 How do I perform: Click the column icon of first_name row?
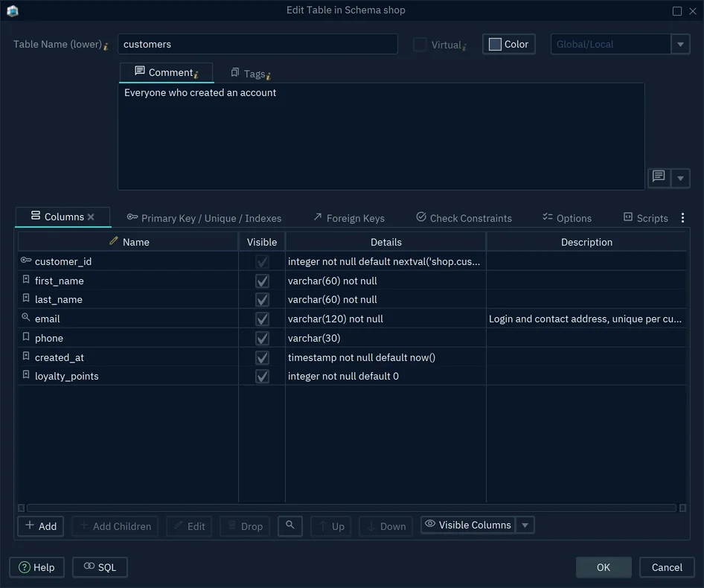point(26,279)
